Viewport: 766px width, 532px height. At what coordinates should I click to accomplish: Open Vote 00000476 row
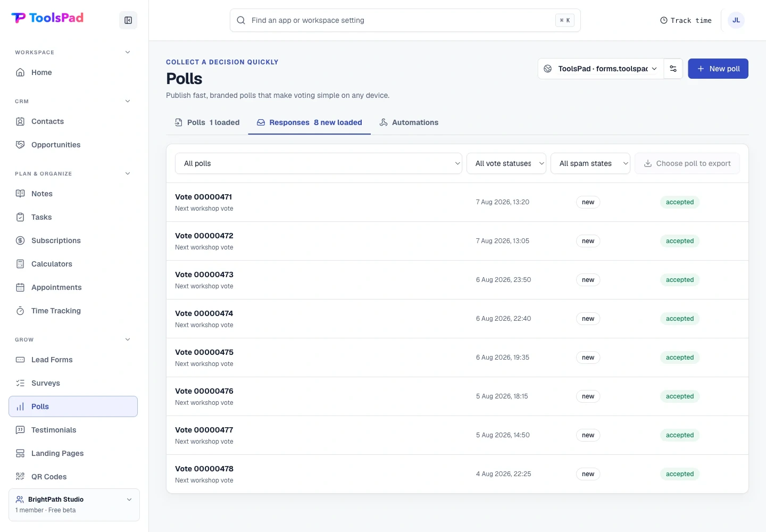coord(457,396)
